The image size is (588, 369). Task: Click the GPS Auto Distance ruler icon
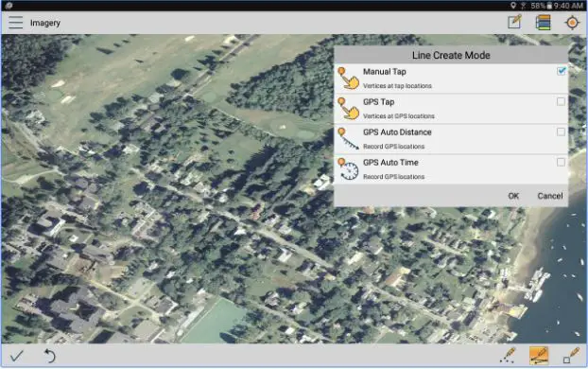[349, 139]
